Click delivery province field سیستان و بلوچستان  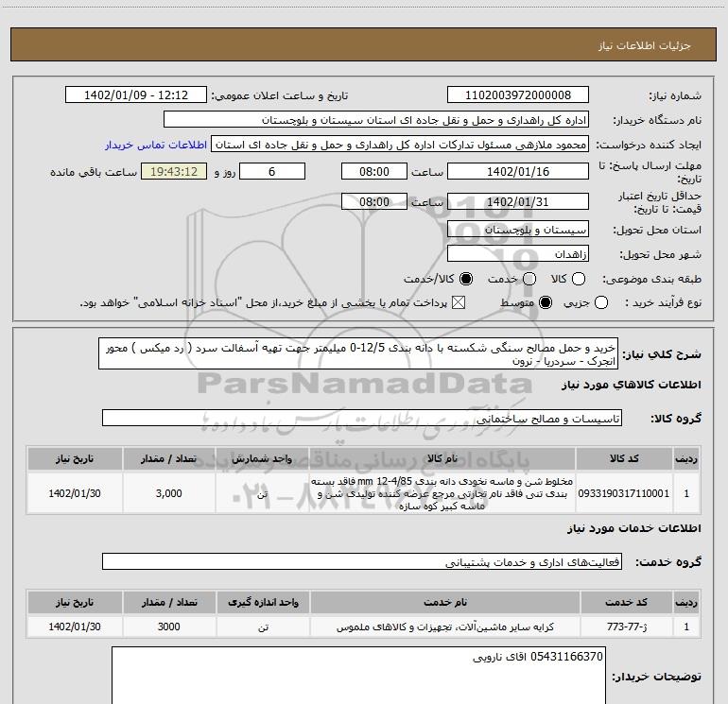[x=518, y=230]
